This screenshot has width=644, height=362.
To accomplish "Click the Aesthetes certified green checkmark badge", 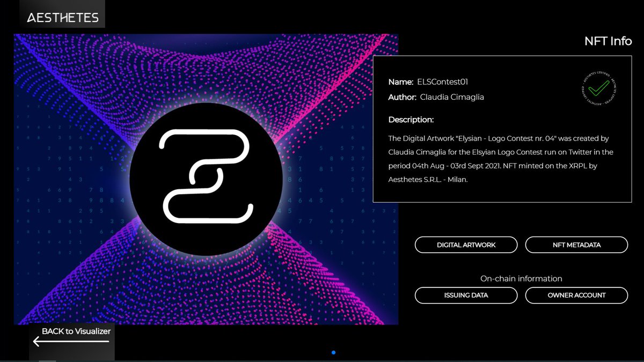I will tap(599, 88).
